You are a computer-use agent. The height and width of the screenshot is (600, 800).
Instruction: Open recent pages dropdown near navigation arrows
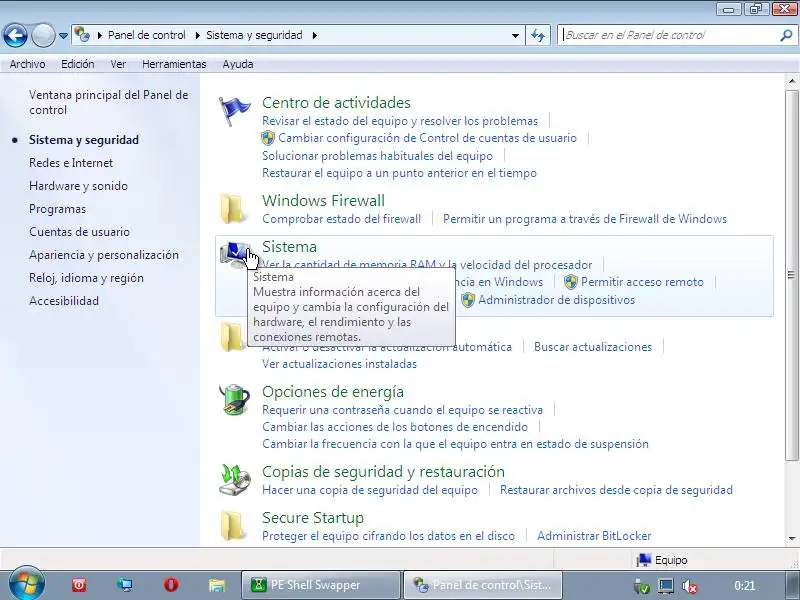click(63, 36)
